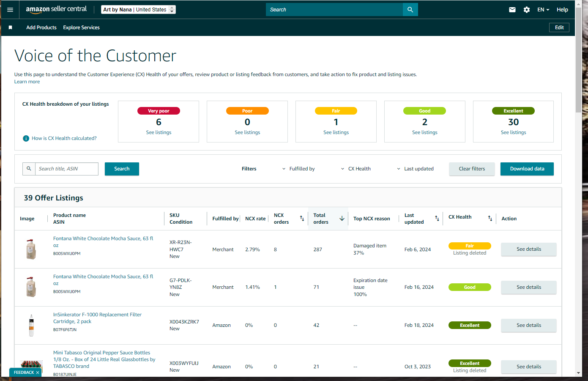Image resolution: width=588 pixels, height=381 pixels.
Task: Click the page vertical scrollbar thumb
Action: tap(579, 59)
